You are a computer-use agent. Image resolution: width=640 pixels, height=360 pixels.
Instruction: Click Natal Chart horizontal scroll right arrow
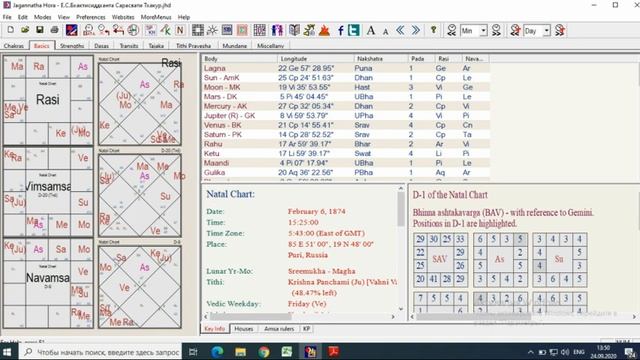[393, 316]
